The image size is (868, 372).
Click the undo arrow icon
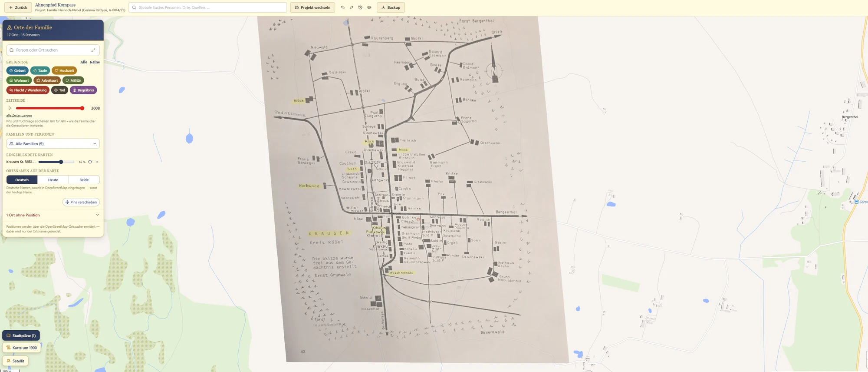[343, 7]
